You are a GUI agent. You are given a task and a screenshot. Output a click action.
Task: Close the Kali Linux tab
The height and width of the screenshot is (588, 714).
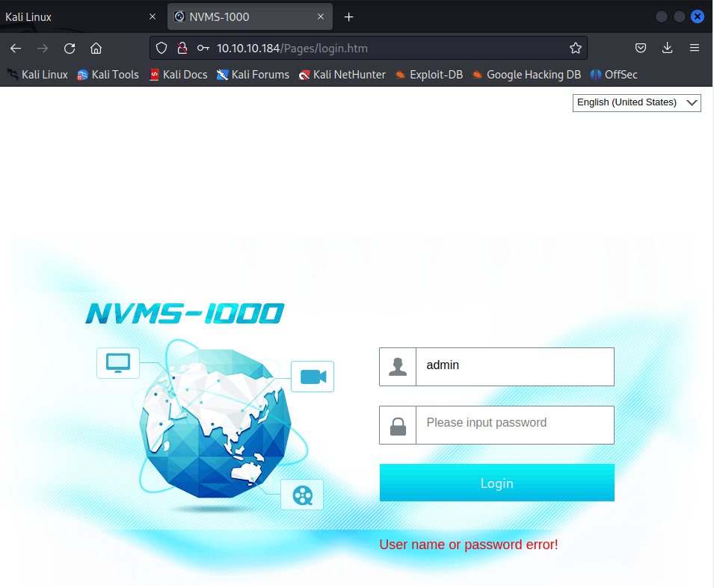point(153,17)
